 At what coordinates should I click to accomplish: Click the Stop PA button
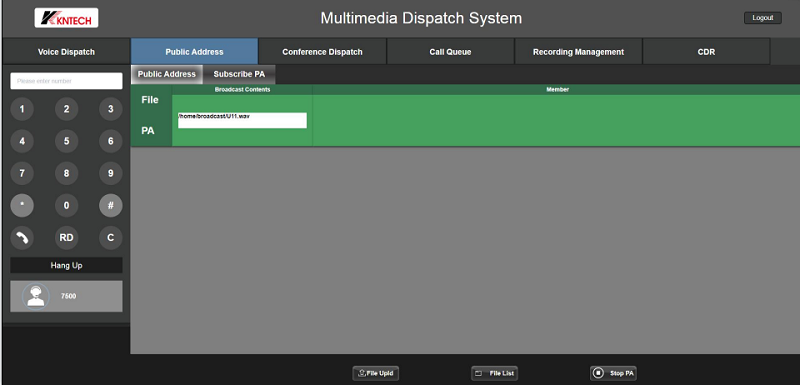coord(613,373)
